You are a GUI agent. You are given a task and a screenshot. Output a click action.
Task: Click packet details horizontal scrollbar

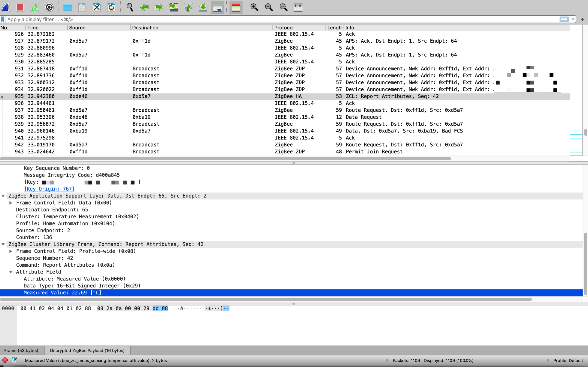(266, 299)
